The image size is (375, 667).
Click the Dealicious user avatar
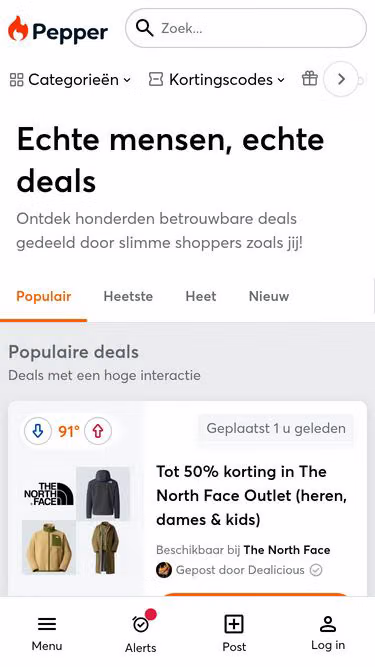(164, 570)
